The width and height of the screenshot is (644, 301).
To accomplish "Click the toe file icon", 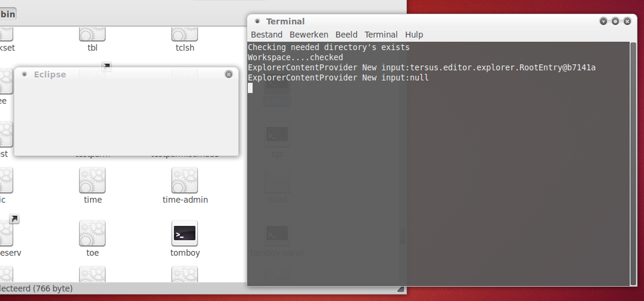I will pyautogui.click(x=92, y=234).
